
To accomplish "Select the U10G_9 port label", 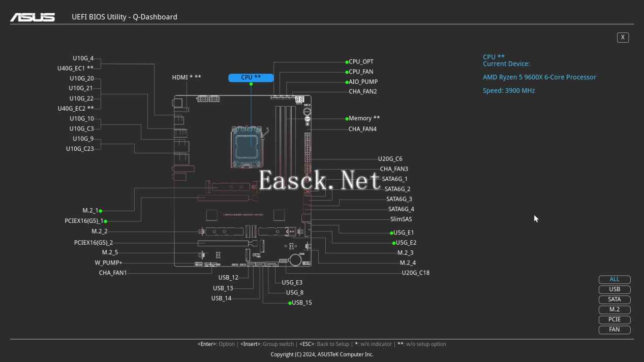I will pos(83,139).
